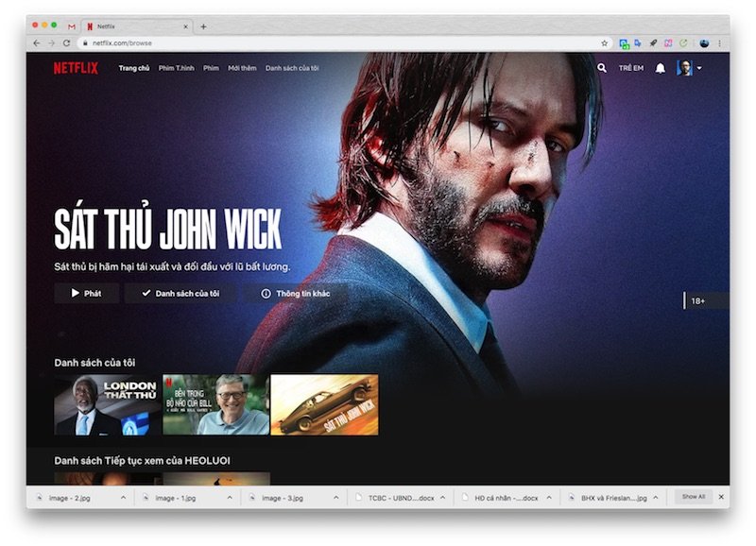
Task: Open the Netflix search magnifier
Action: point(602,68)
